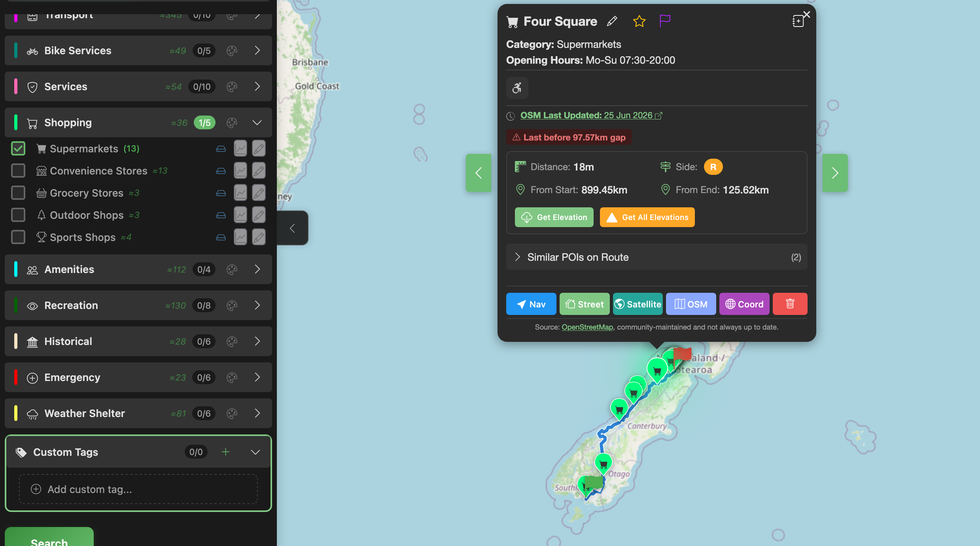
Task: Click the Get All Elevations button
Action: pyautogui.click(x=647, y=217)
